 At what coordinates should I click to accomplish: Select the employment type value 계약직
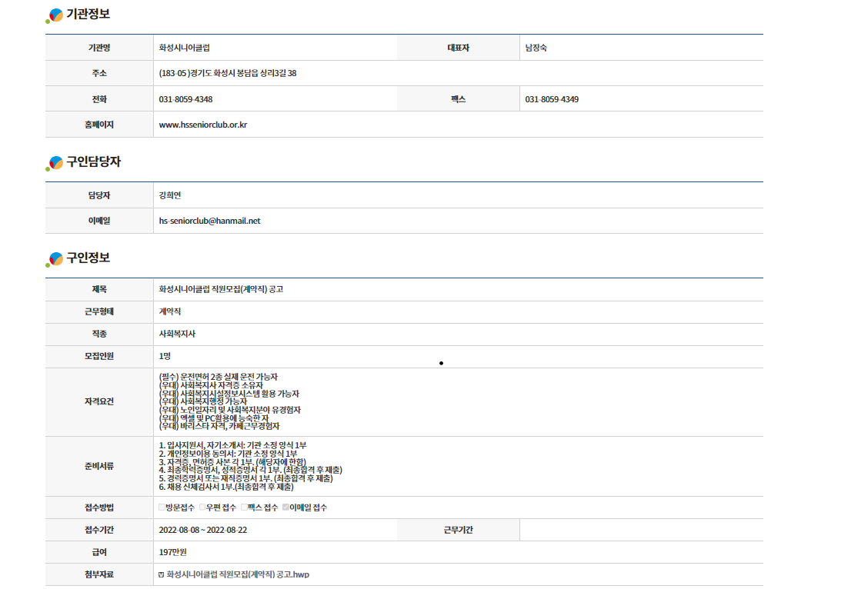170,312
